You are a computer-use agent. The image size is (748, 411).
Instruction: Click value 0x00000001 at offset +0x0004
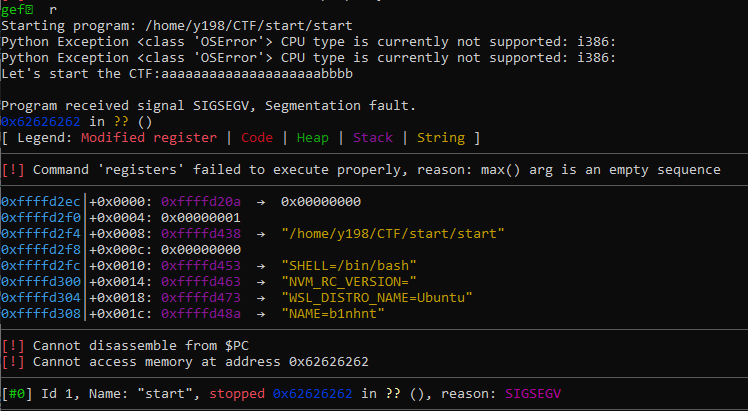pyautogui.click(x=201, y=218)
